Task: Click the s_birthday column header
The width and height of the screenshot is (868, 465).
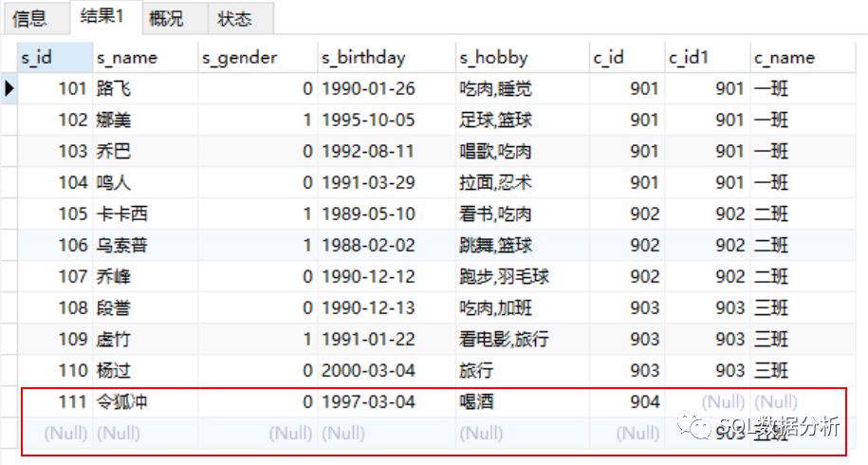Action: [x=386, y=58]
